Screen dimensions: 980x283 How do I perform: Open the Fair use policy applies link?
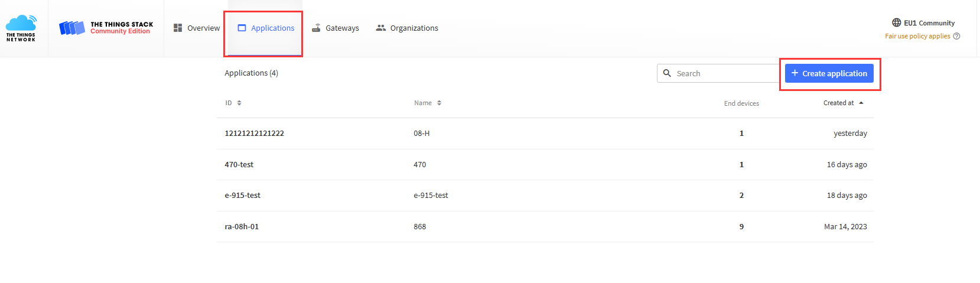pos(917,36)
